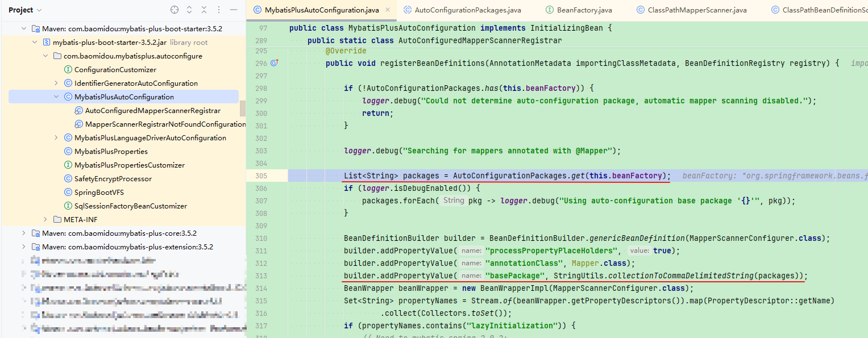Viewport: 868px width, 338px height.
Task: Collapse Maven: com.baomidou:mybatis-plus-boot-starter:3.5.2 node
Action: (x=24, y=29)
